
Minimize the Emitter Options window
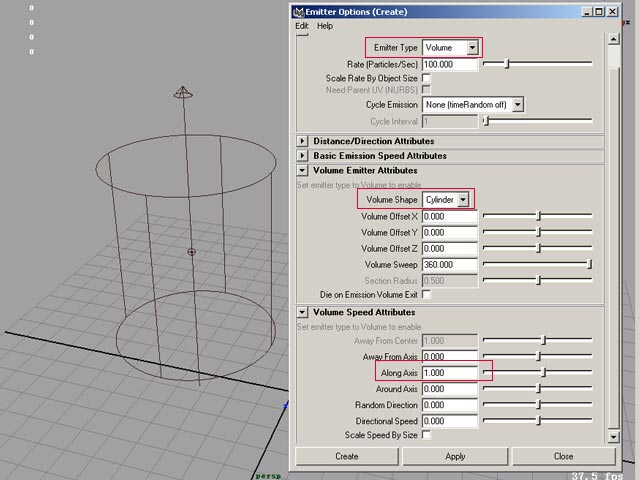(x=587, y=12)
